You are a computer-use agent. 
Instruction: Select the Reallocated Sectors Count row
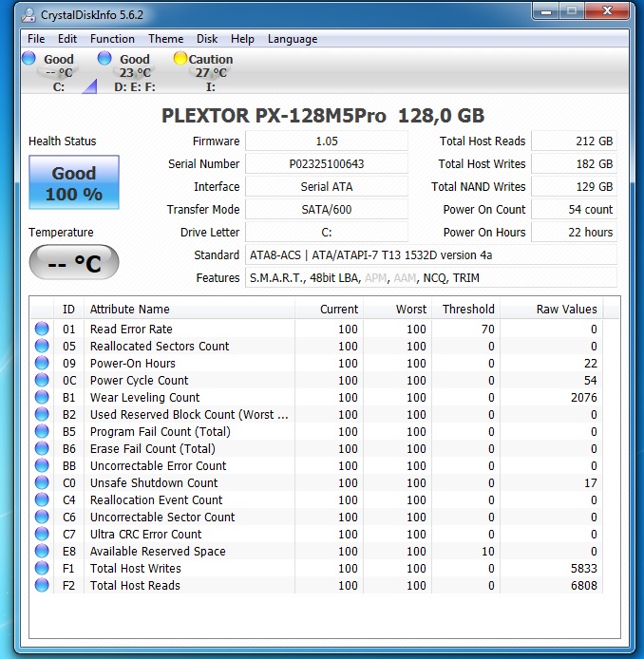coord(160,346)
